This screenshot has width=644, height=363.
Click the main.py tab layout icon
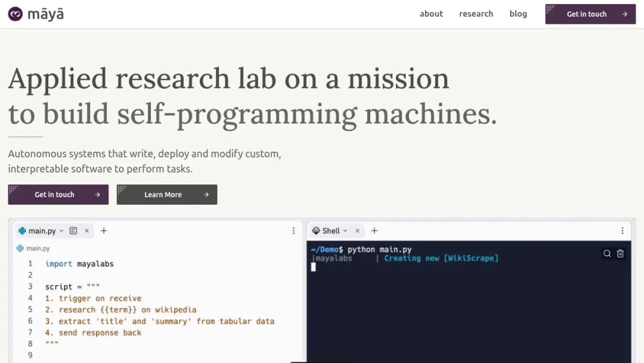click(x=73, y=230)
